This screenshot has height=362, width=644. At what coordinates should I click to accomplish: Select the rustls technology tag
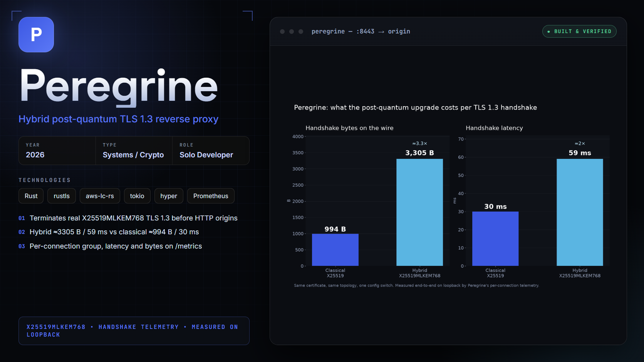62,196
